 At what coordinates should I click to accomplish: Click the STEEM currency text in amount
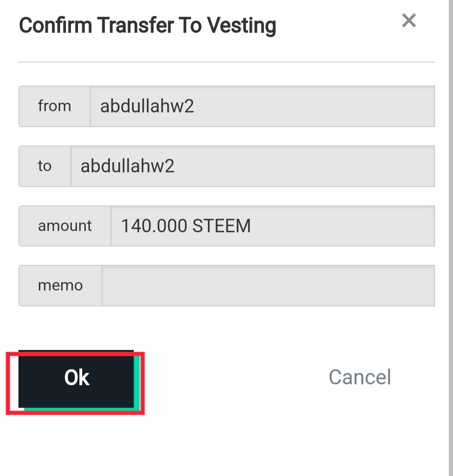pyautogui.click(x=221, y=226)
